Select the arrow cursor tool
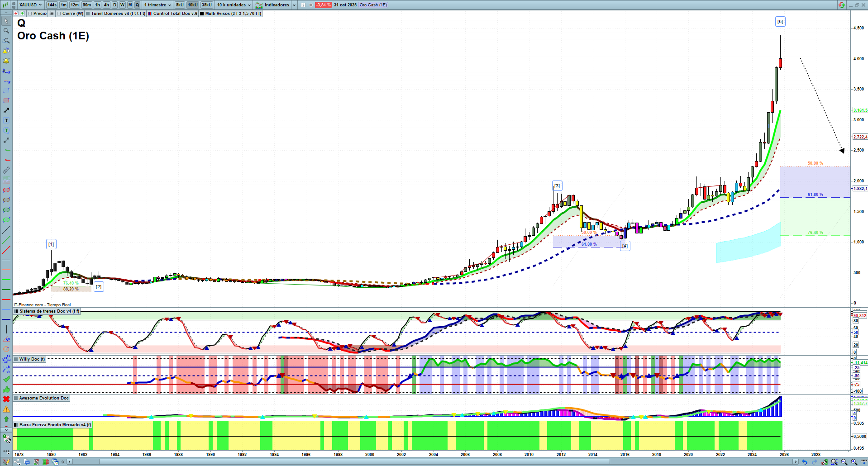 [x=6, y=21]
